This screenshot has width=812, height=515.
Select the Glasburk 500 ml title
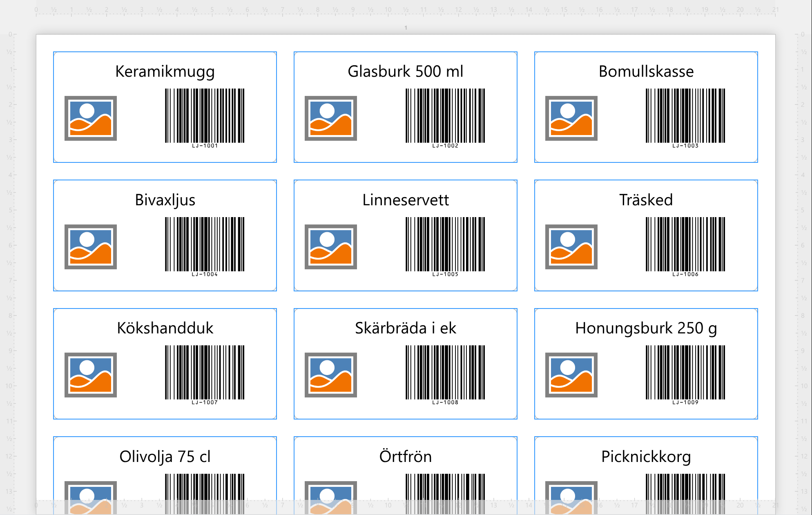406,71
